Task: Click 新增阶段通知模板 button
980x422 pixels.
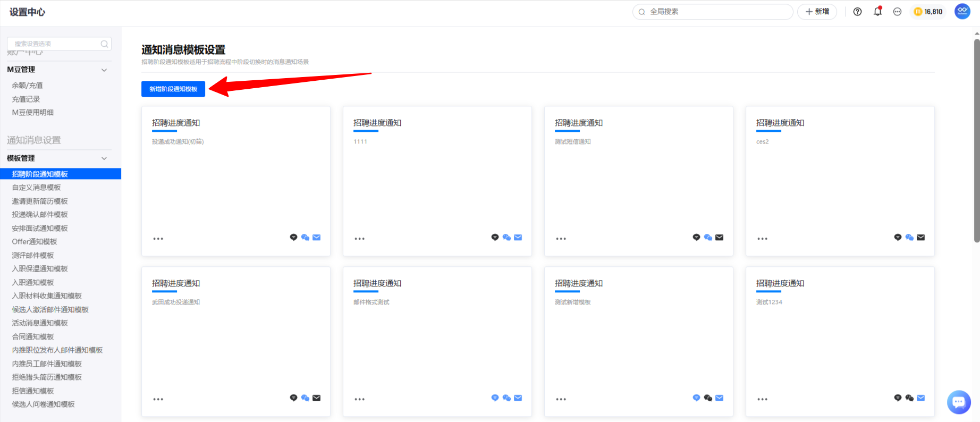Action: pos(173,89)
